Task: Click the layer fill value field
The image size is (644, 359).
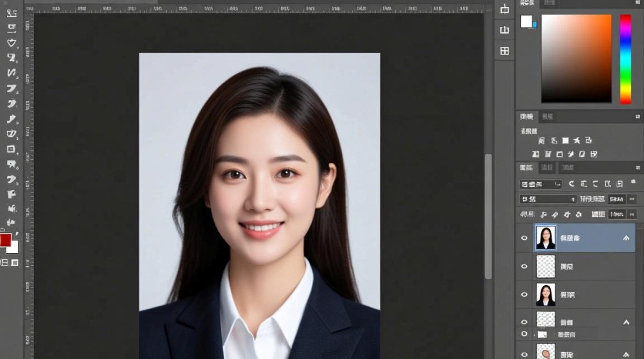Action: pos(617,214)
